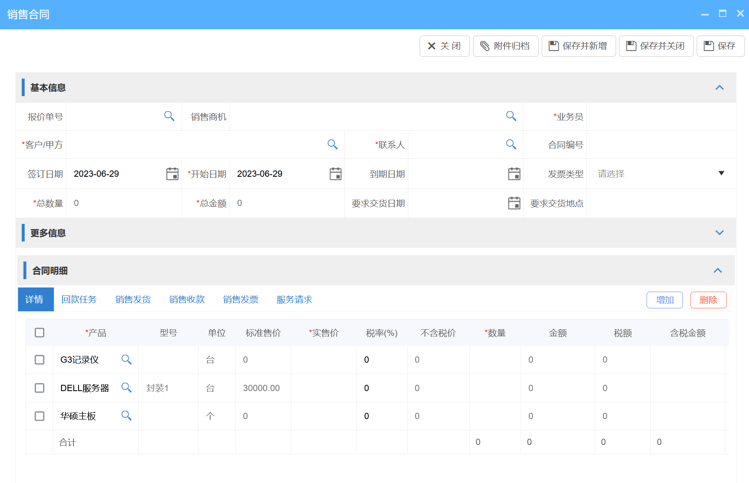Viewport: 749px width, 483px height.
Task: Click search icon in 联系人 field
Action: click(510, 145)
